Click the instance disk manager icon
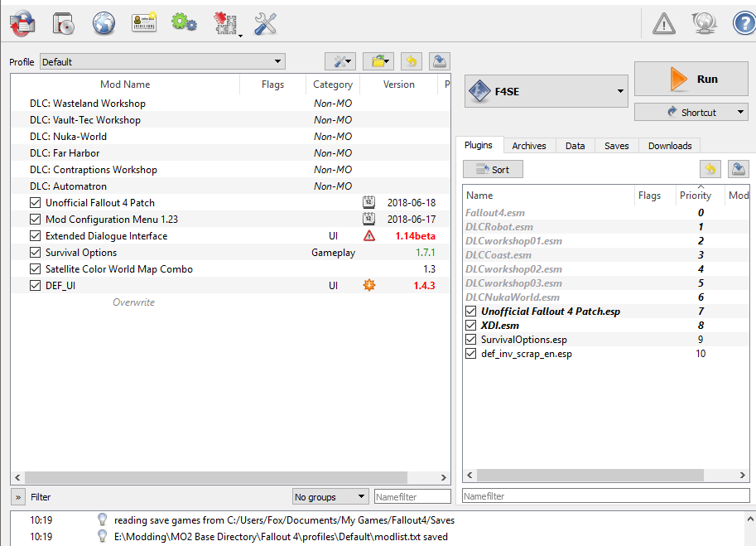Screen dimensions: 756x546 click(x=22, y=24)
